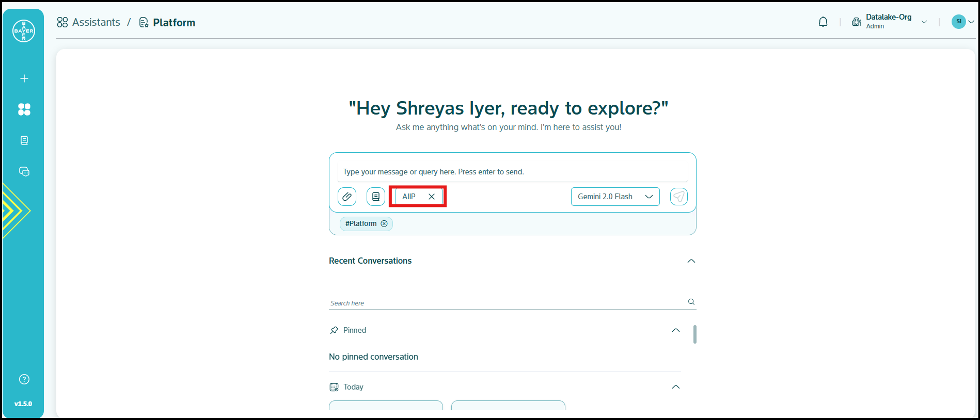The width and height of the screenshot is (980, 420).
Task: Open the assistants grid icon in sidebar
Action: pos(24,109)
